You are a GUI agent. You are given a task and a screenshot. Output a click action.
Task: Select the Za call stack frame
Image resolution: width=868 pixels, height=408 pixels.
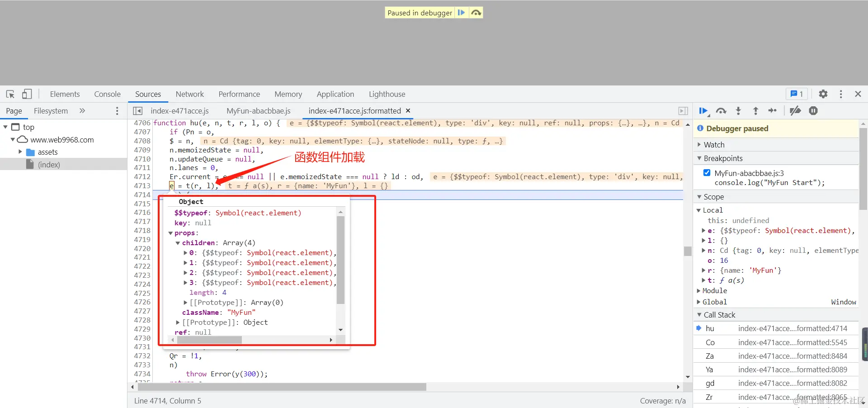(776, 356)
